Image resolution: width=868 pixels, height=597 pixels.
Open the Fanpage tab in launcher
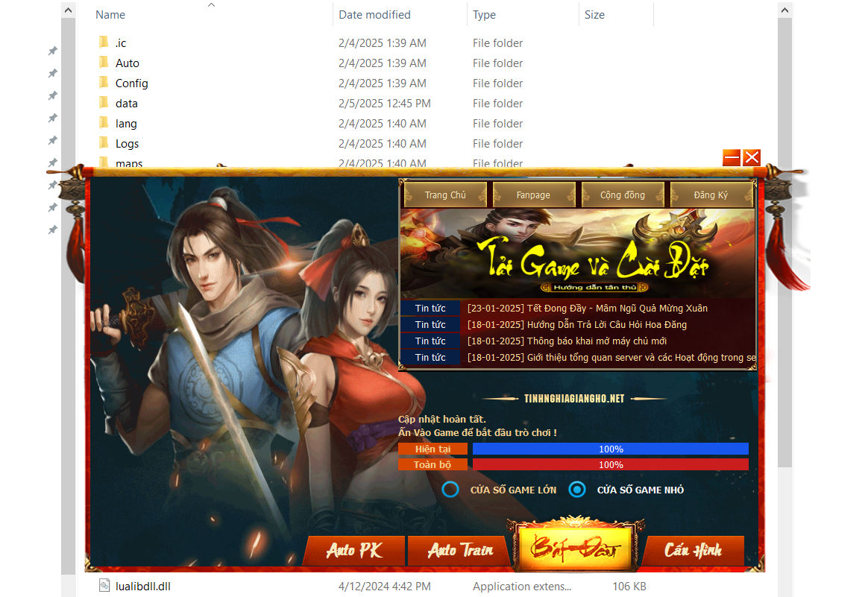tap(534, 195)
